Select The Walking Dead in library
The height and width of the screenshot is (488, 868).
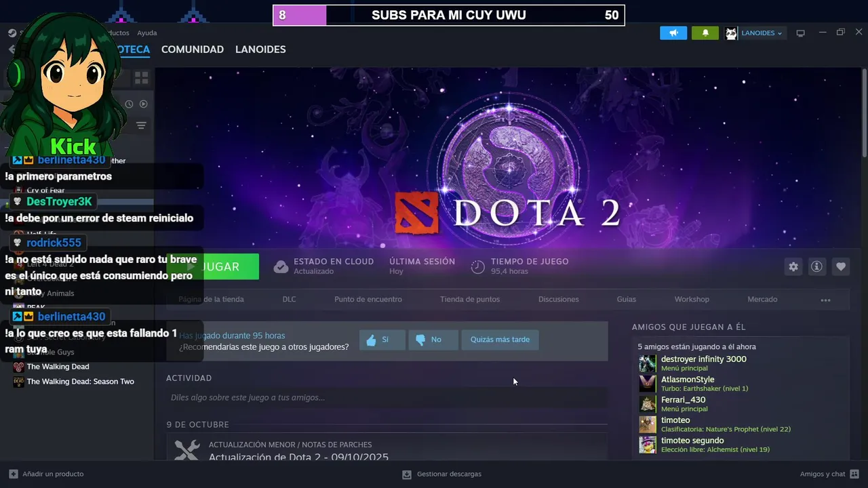(58, 367)
